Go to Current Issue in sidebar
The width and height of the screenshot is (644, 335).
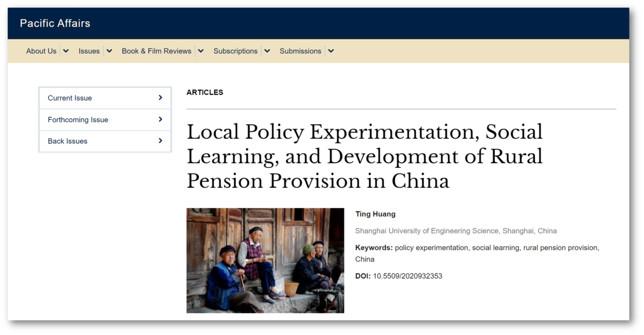(x=105, y=98)
